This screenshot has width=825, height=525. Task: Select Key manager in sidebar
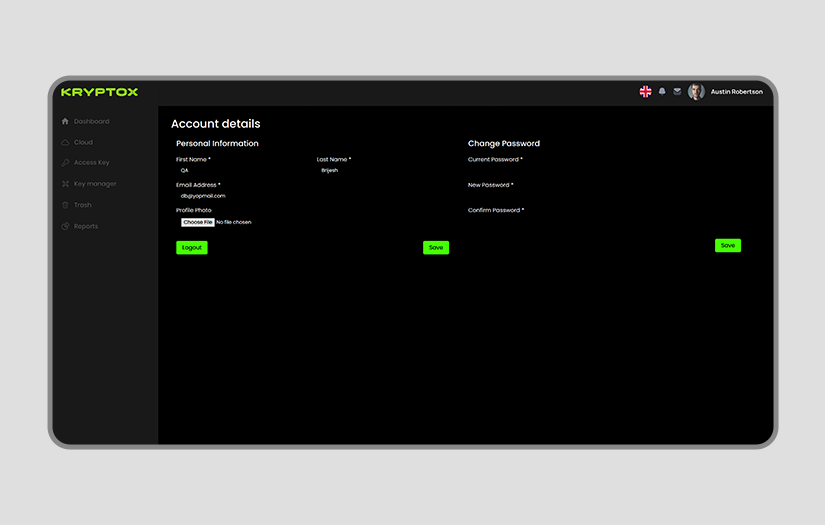point(95,184)
